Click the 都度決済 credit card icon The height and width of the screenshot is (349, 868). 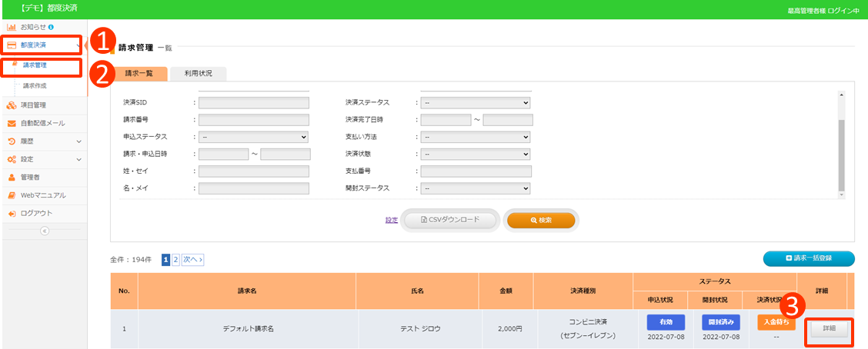click(12, 45)
